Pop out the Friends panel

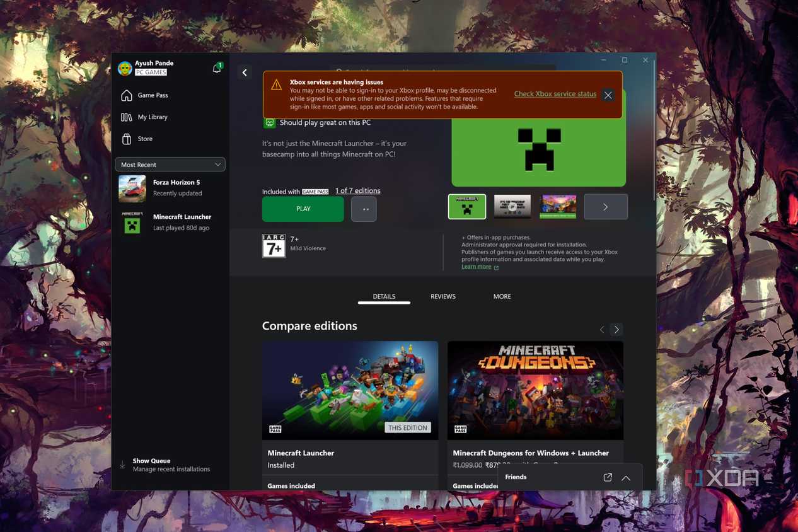(608, 477)
